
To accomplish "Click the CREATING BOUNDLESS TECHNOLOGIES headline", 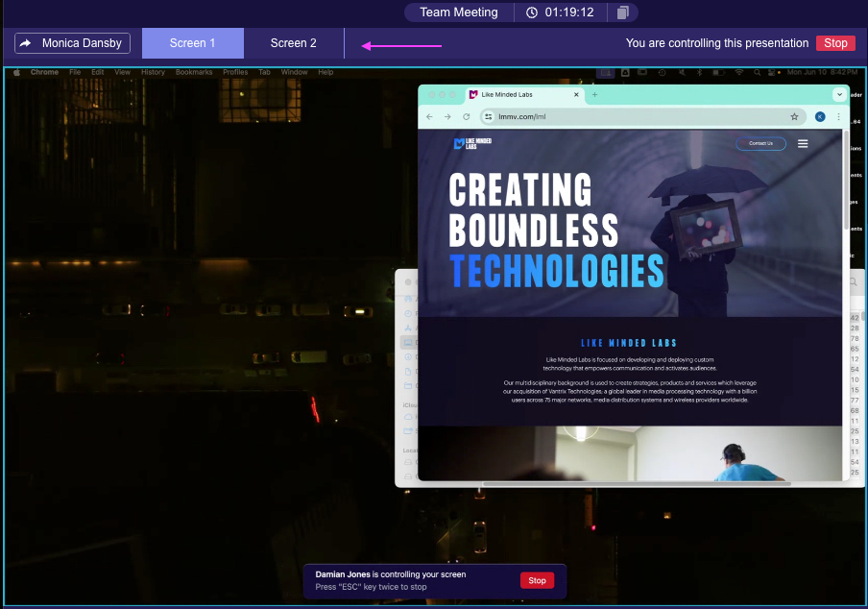I will tap(556, 231).
